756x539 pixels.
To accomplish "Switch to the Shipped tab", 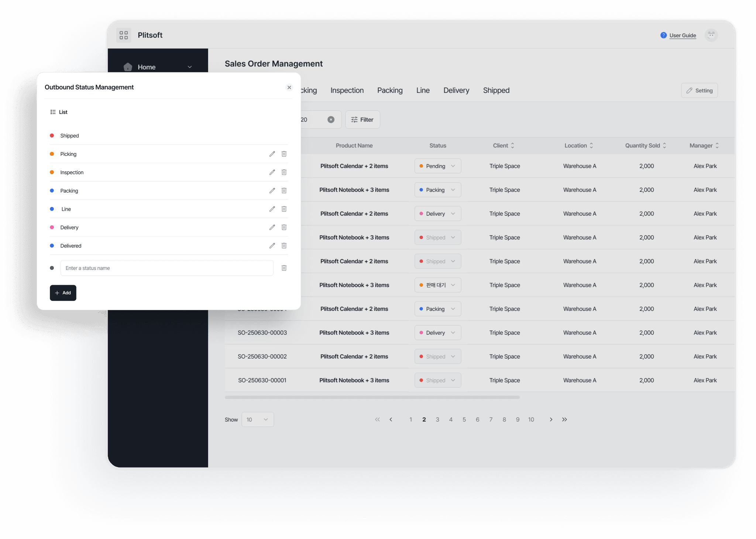I will 496,90.
